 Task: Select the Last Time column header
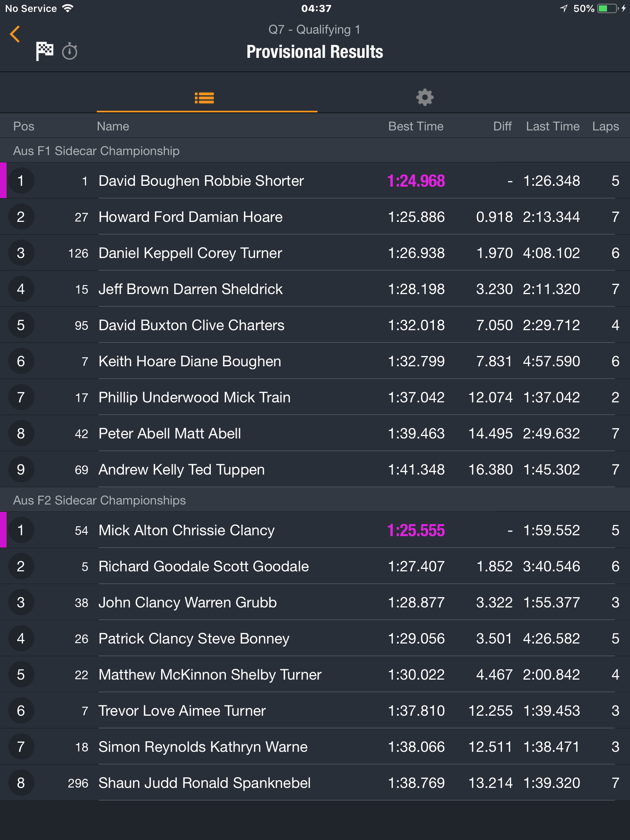point(553,126)
